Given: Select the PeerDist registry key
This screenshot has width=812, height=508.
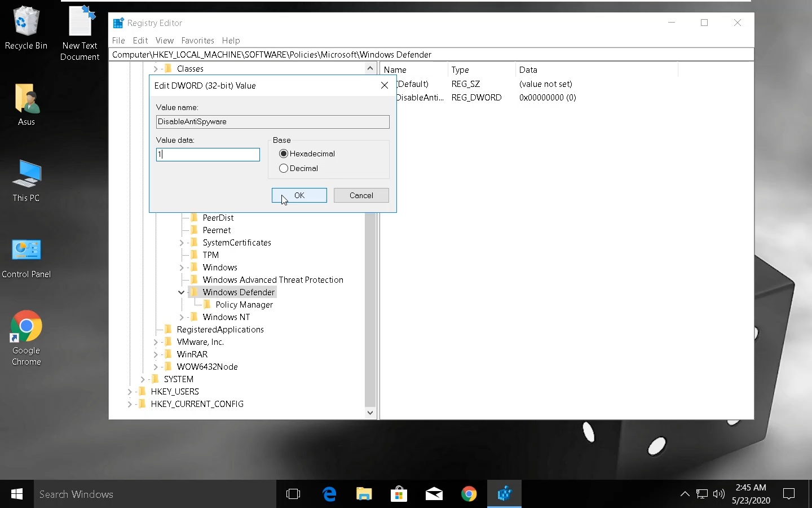Looking at the screenshot, I should [218, 218].
